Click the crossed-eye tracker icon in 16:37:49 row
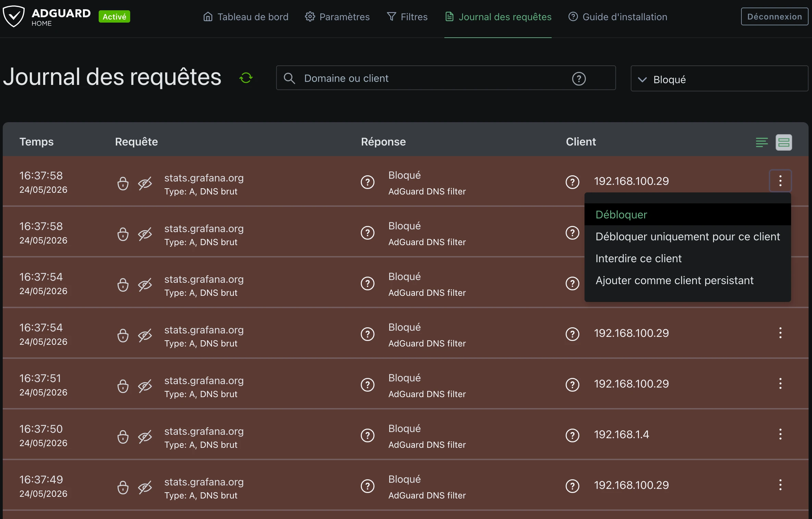This screenshot has width=812, height=519. point(145,488)
